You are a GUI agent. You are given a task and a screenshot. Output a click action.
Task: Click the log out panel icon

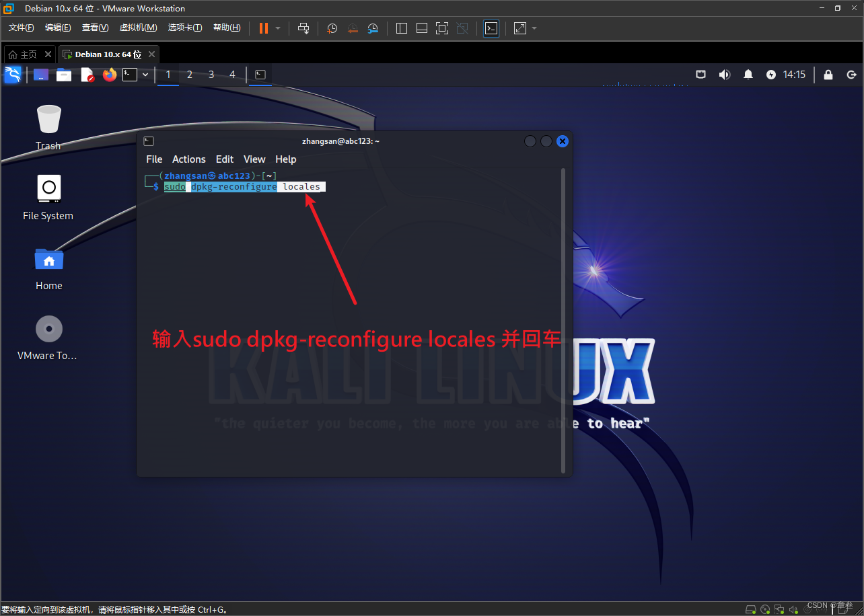coord(851,75)
